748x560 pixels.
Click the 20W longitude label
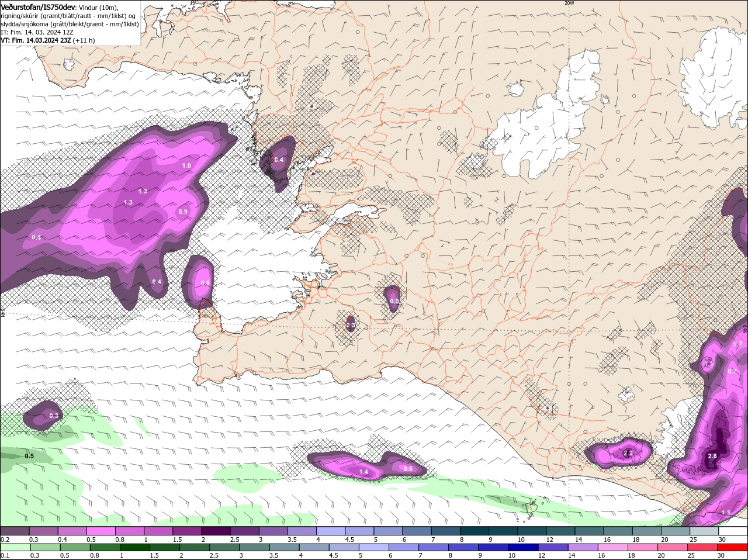[569, 3]
